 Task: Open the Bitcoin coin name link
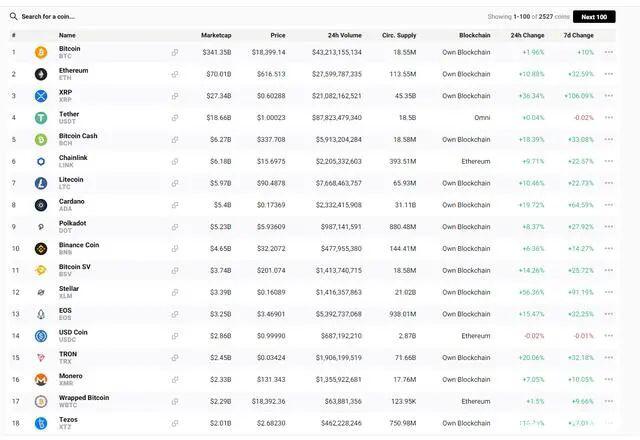pyautogui.click(x=69, y=49)
